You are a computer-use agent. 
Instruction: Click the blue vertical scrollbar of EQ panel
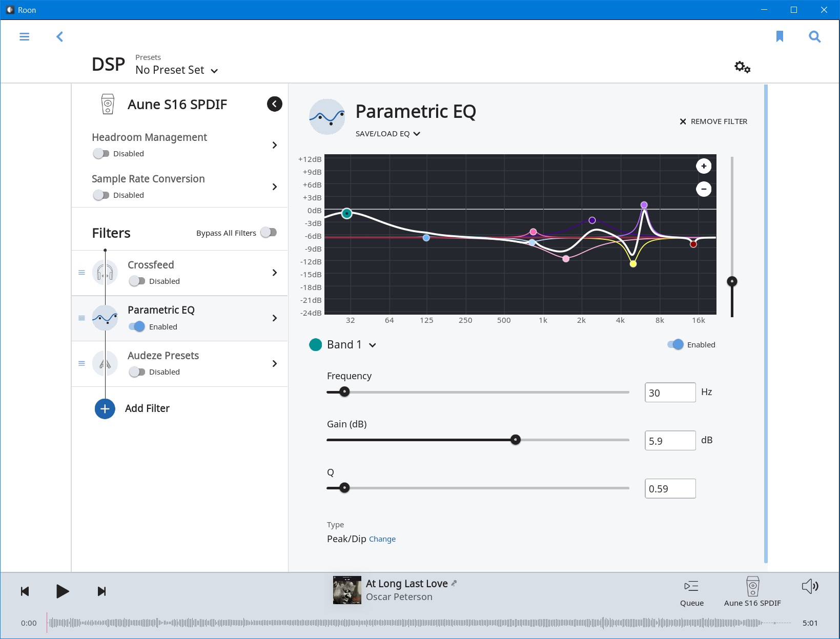[766, 323]
